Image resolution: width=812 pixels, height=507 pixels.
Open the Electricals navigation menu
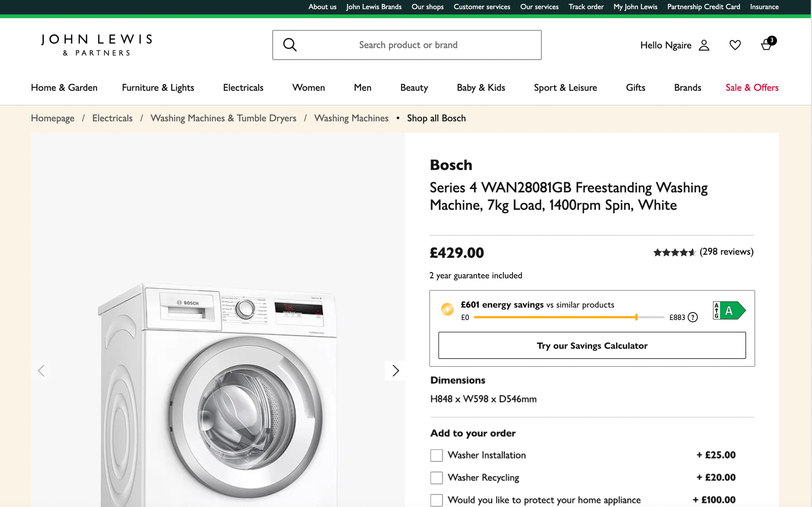(x=243, y=87)
